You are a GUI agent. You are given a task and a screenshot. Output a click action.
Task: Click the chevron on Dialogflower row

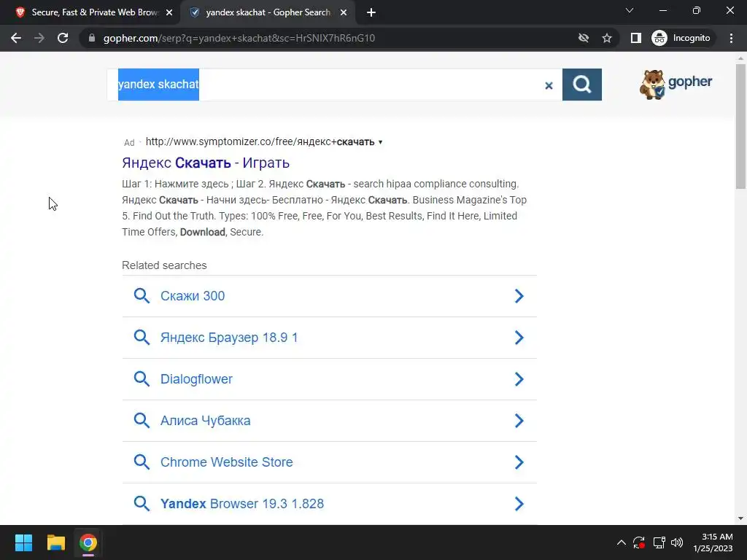519,379
